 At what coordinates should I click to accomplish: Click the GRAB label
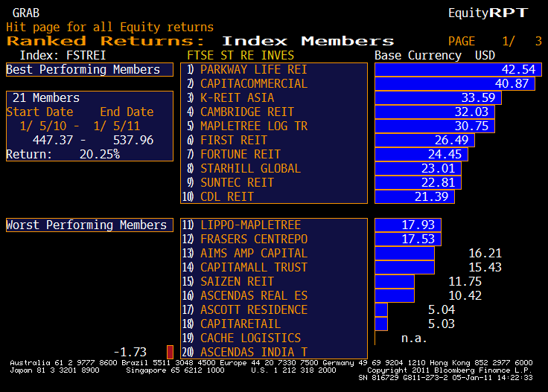tap(26, 13)
